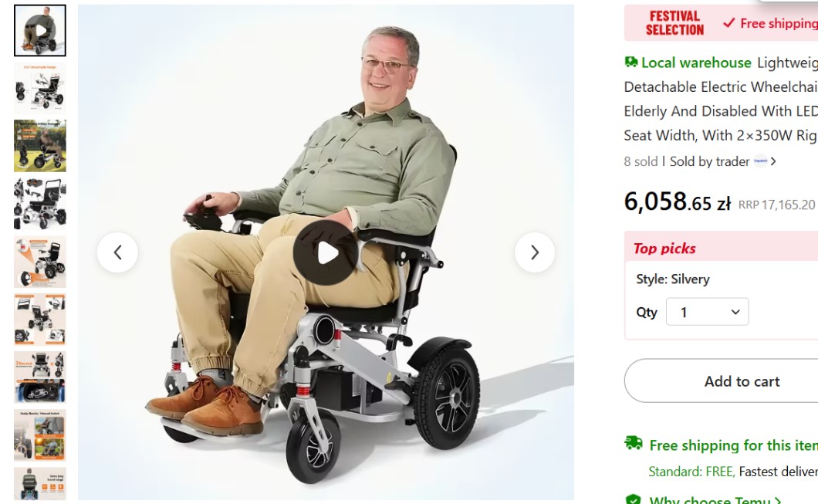Select the eighth manual switch thumbnail

pos(40,435)
